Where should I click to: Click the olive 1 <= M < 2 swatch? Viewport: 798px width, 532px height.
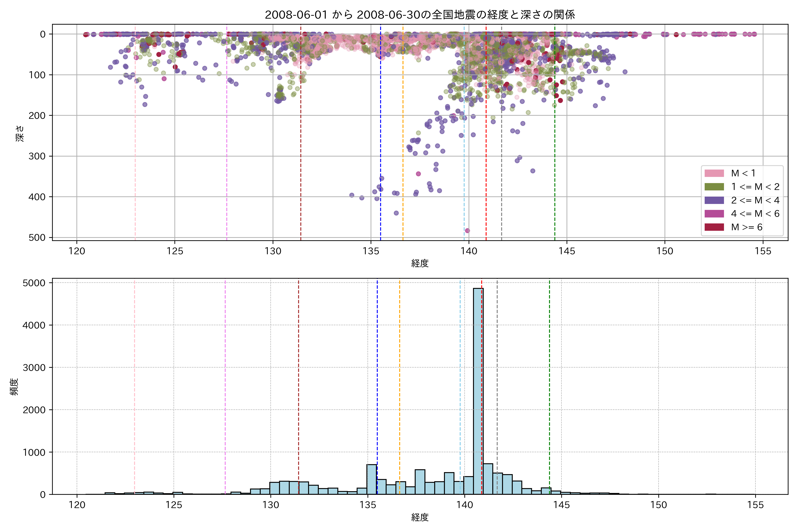tap(714, 187)
